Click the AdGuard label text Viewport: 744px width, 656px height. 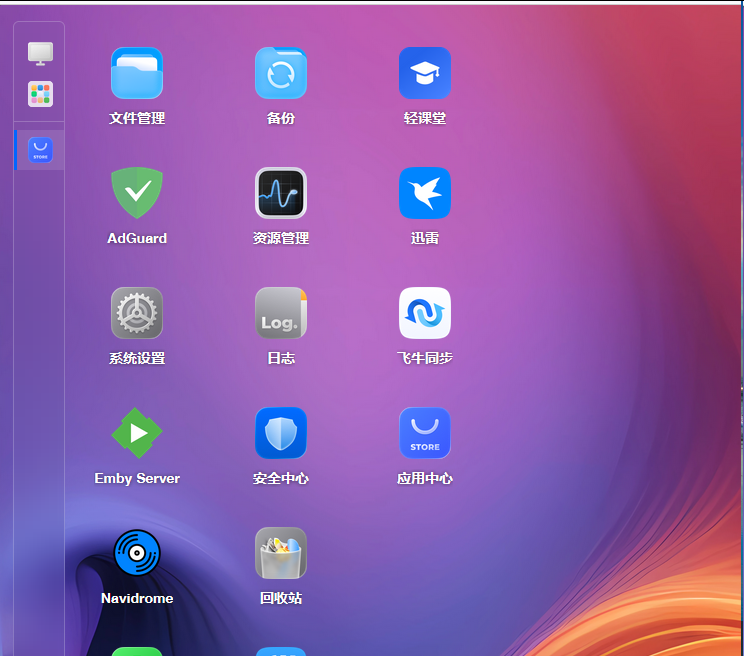[x=137, y=238]
